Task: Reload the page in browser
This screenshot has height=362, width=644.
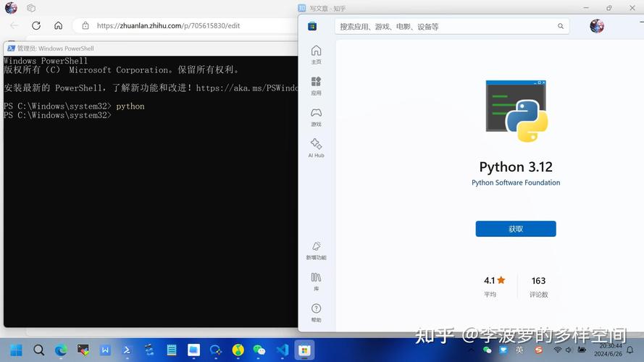Action: (x=36, y=25)
